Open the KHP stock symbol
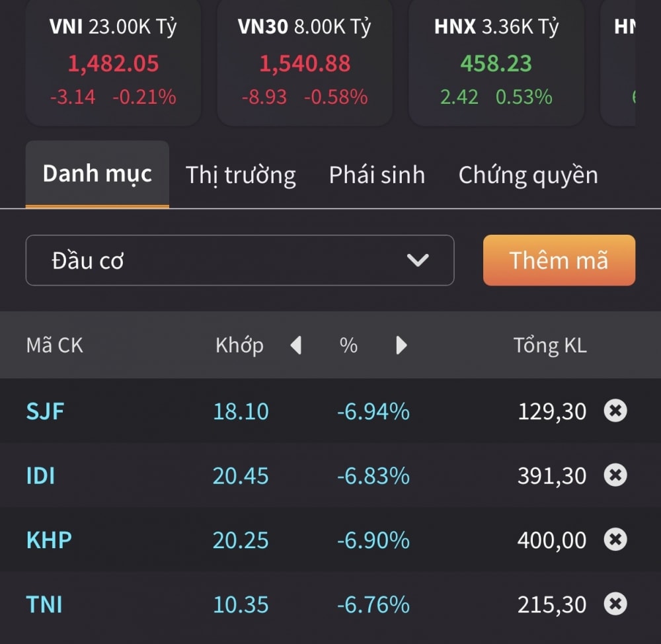The height and width of the screenshot is (644, 661). (49, 540)
